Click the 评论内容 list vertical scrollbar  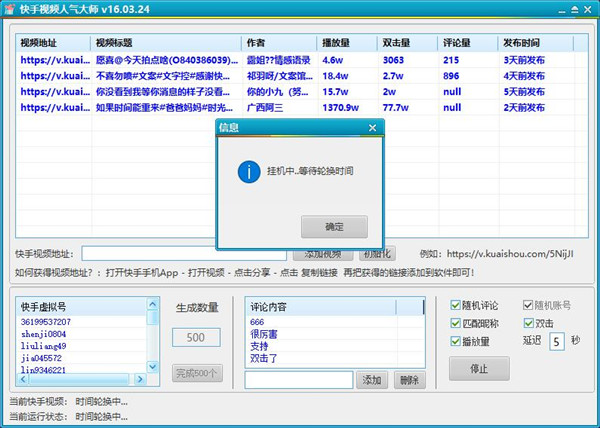click(423, 307)
